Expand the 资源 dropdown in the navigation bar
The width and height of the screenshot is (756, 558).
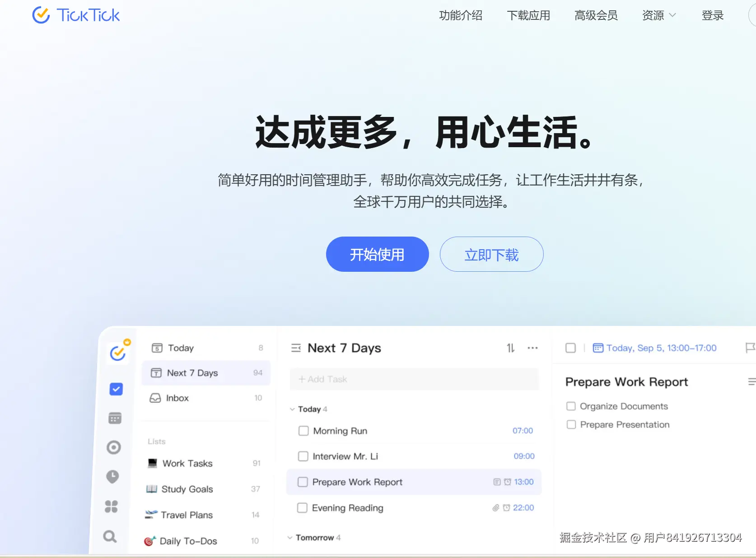(659, 15)
